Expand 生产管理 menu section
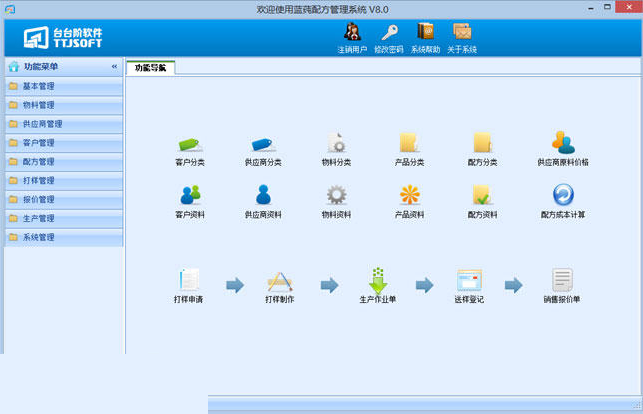 pyautogui.click(x=64, y=218)
